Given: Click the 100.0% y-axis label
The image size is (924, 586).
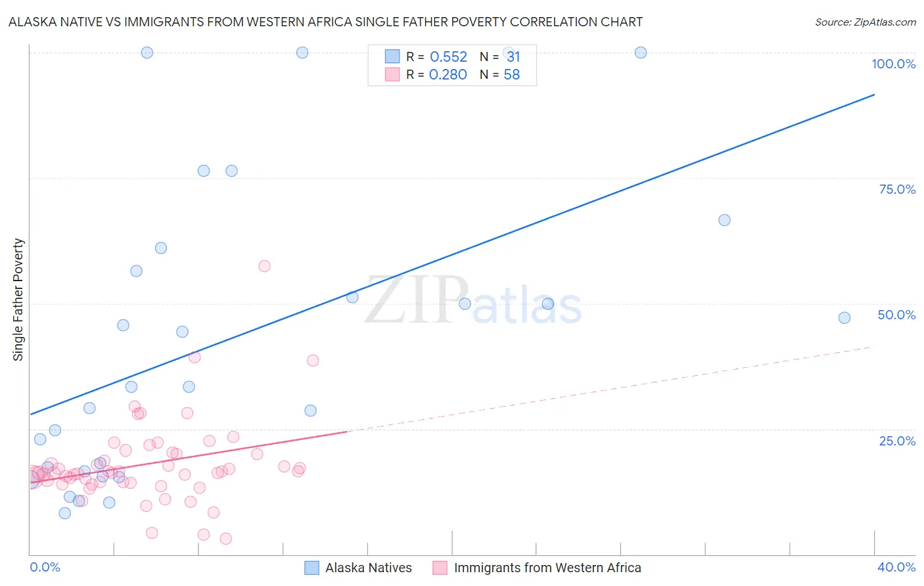Looking at the screenshot, I should point(894,64).
